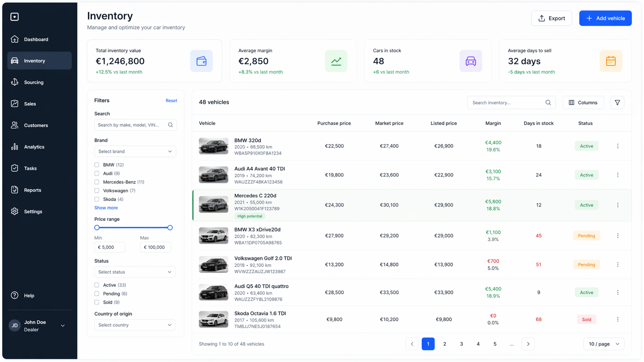
Task: Click the Tasks checklist icon
Action: point(15,168)
